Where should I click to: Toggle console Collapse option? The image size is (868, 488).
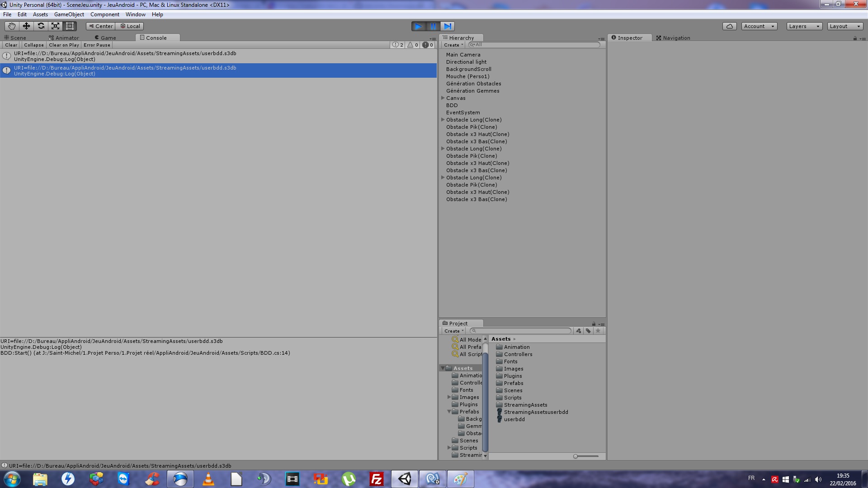34,45
